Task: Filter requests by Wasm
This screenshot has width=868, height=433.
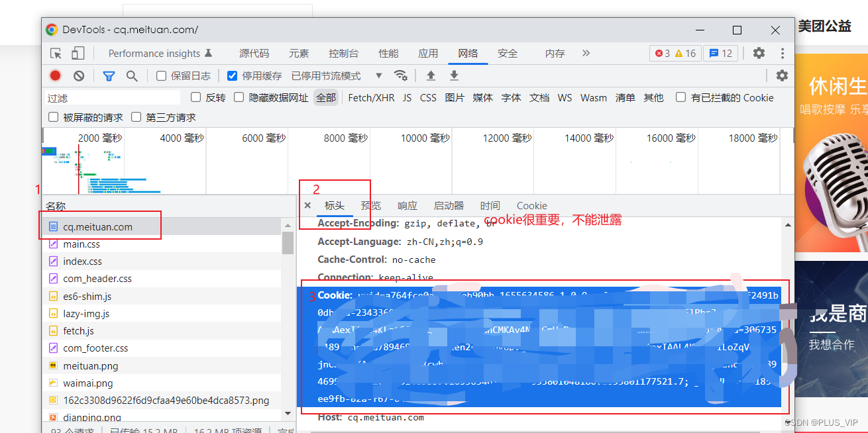Action: coord(594,97)
